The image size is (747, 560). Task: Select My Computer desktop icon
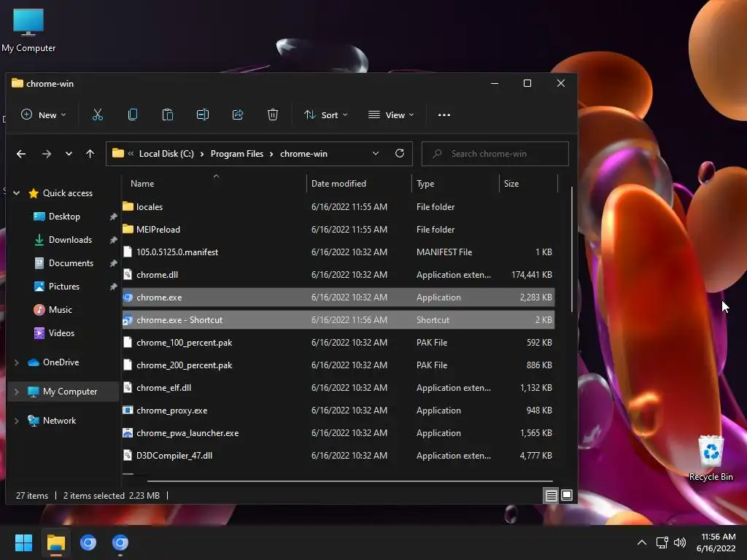(x=28, y=30)
